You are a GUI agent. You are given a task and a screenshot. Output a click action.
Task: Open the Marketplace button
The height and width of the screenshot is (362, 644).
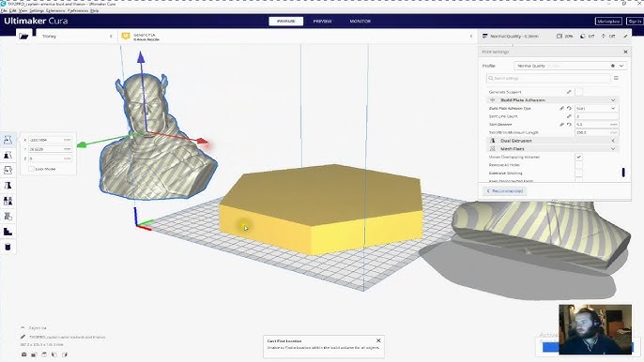608,21
